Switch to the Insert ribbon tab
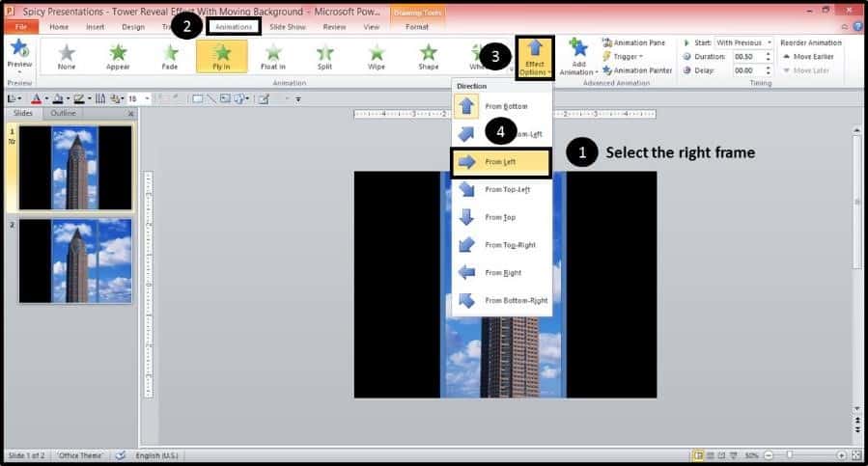Image resolution: width=868 pixels, height=466 pixels. pyautogui.click(x=96, y=27)
